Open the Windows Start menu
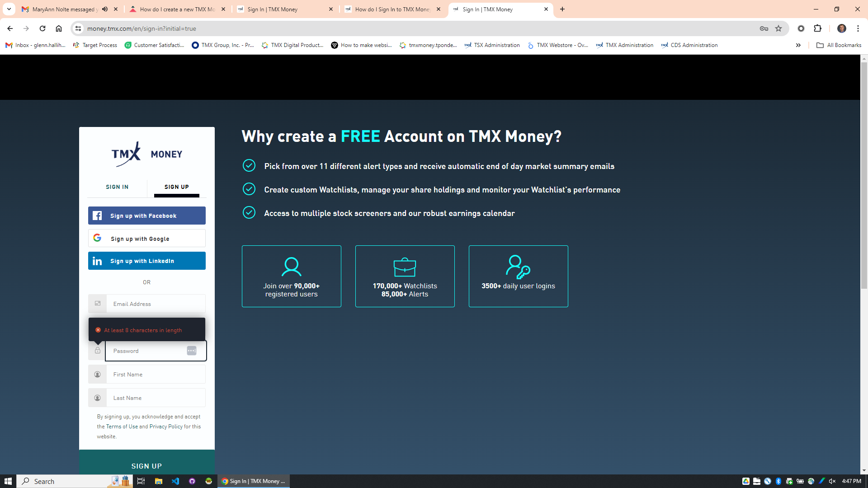This screenshot has height=488, width=868. pyautogui.click(x=8, y=481)
